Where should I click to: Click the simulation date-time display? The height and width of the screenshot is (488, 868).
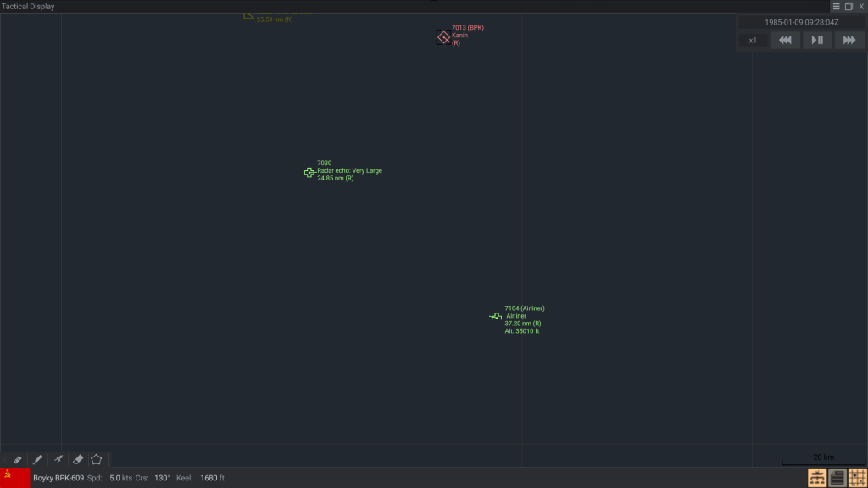pyautogui.click(x=801, y=22)
